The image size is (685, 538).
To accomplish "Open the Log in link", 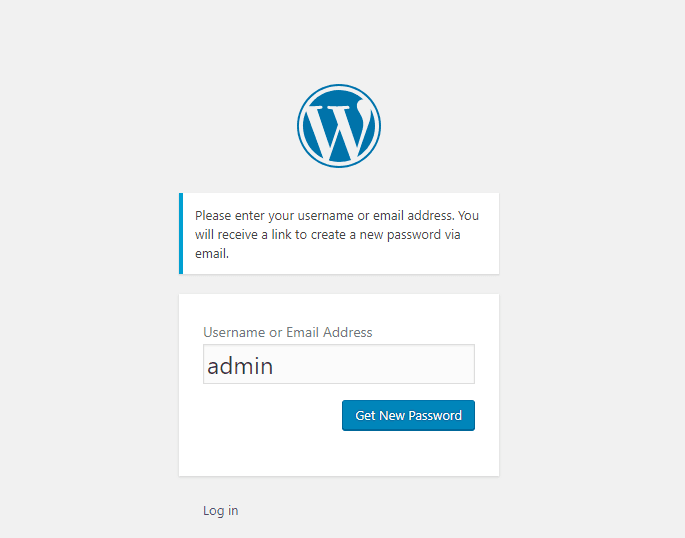I will click(x=221, y=510).
